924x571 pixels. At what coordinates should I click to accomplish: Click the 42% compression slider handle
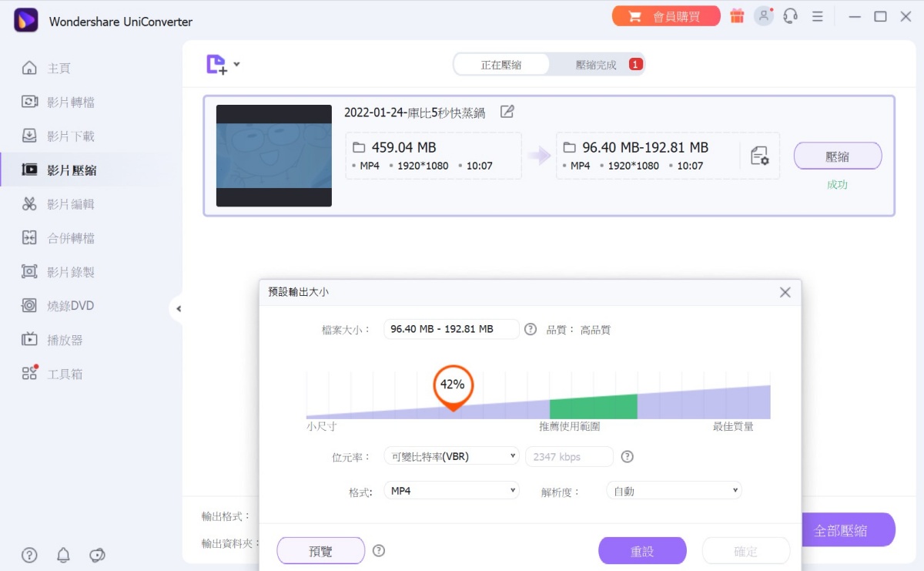(x=453, y=385)
